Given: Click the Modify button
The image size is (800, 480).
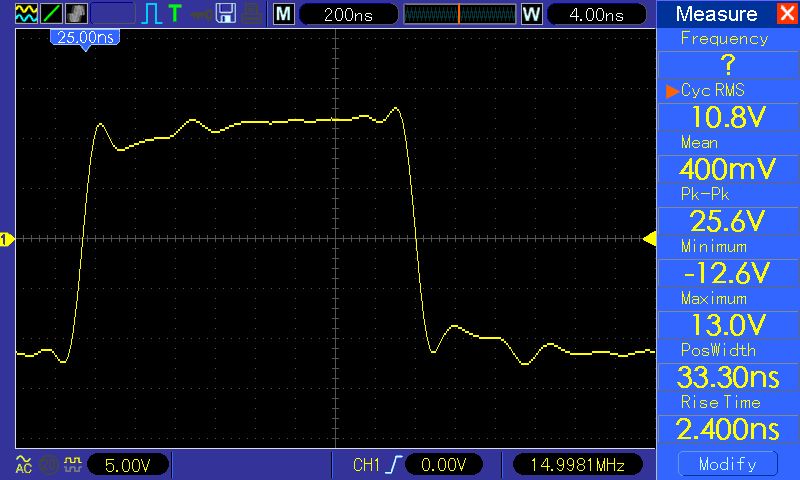Looking at the screenshot, I should [728, 464].
